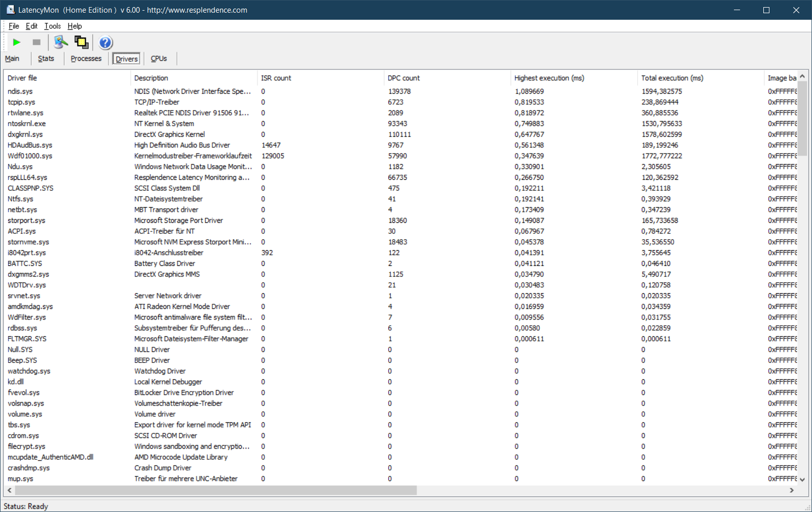
Task: Select the rtwlane.sys driver row
Action: (400, 113)
